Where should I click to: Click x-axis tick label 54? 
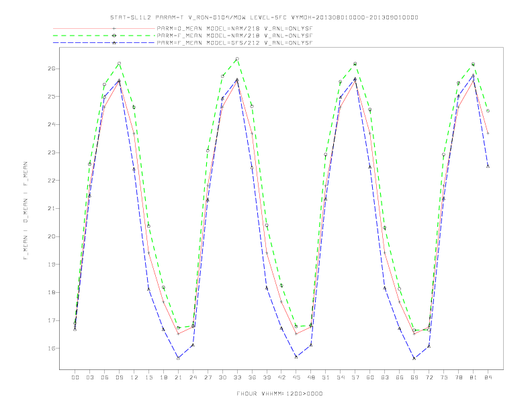(x=341, y=377)
